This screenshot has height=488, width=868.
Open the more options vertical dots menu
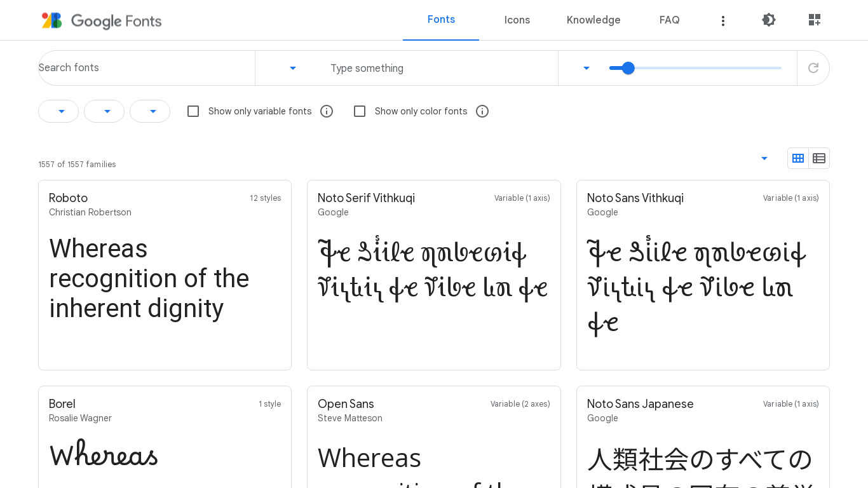pyautogui.click(x=722, y=21)
